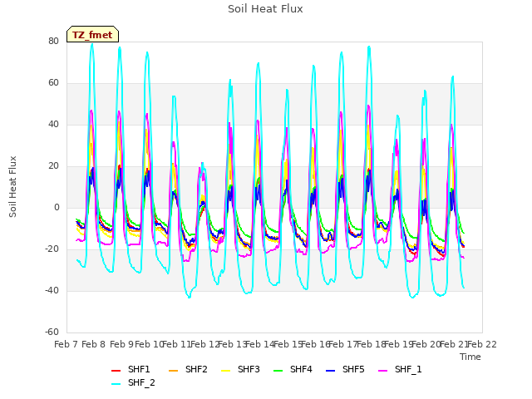Image resolution: width=532 pixels, height=399 pixels.
Task: Click the green SHF4 legend color marker
Action: click(278, 371)
